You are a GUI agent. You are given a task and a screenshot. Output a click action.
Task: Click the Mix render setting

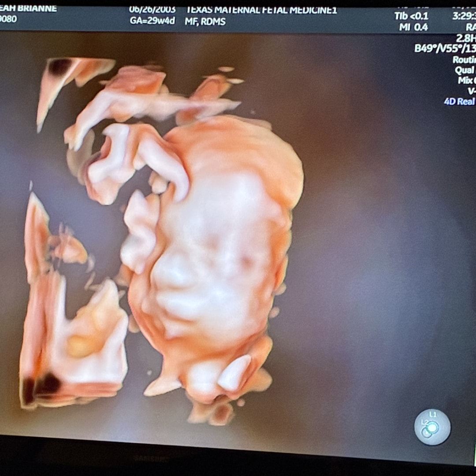(x=465, y=81)
